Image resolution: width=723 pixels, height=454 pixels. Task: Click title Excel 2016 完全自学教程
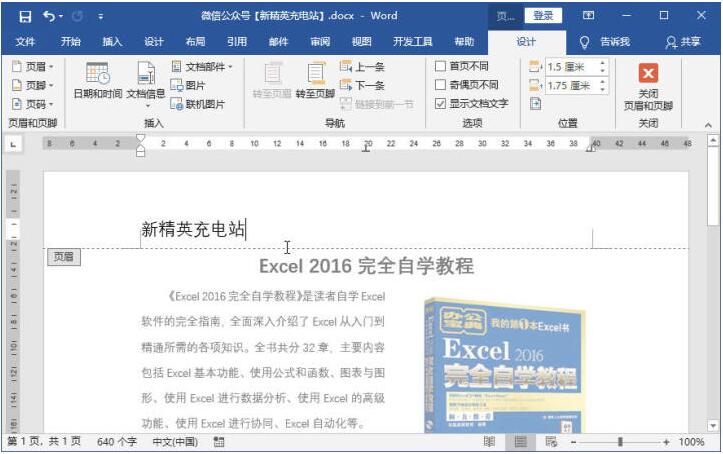(x=366, y=266)
